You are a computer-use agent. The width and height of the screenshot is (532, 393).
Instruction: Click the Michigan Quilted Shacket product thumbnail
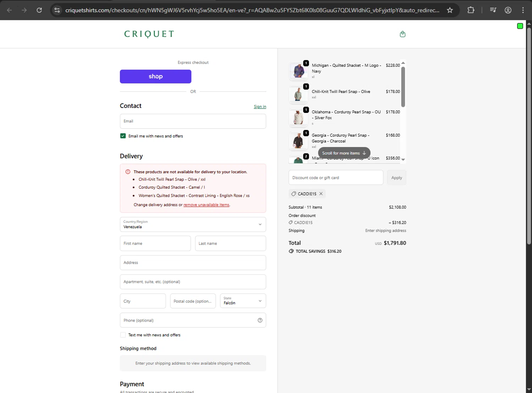tap(298, 71)
